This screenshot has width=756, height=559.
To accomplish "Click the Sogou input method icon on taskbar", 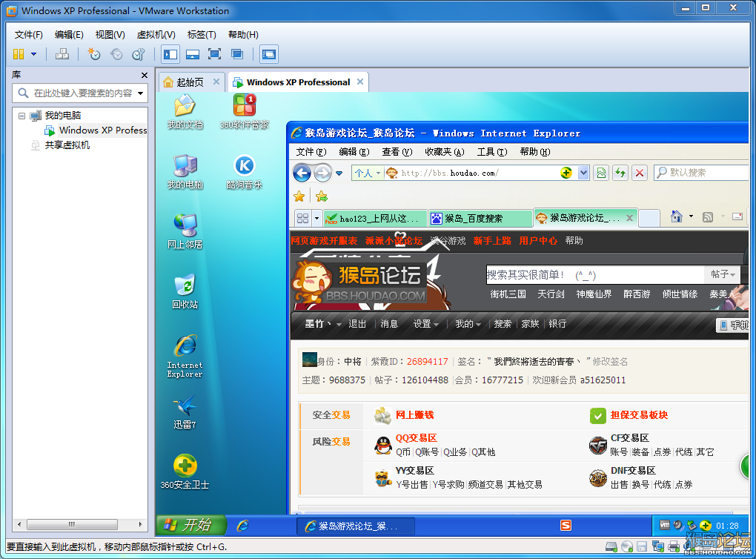I will point(566,525).
